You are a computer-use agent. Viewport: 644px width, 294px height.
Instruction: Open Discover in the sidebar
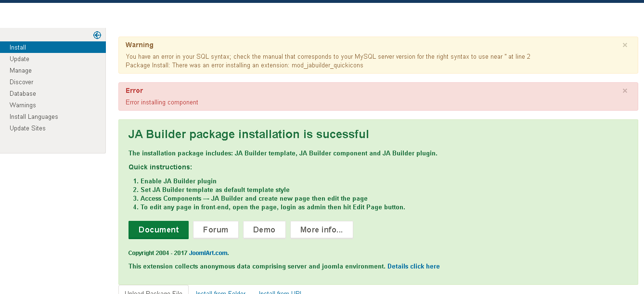point(22,82)
